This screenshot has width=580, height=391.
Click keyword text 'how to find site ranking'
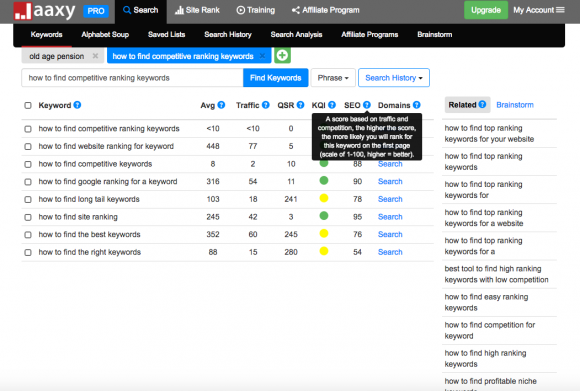point(78,217)
